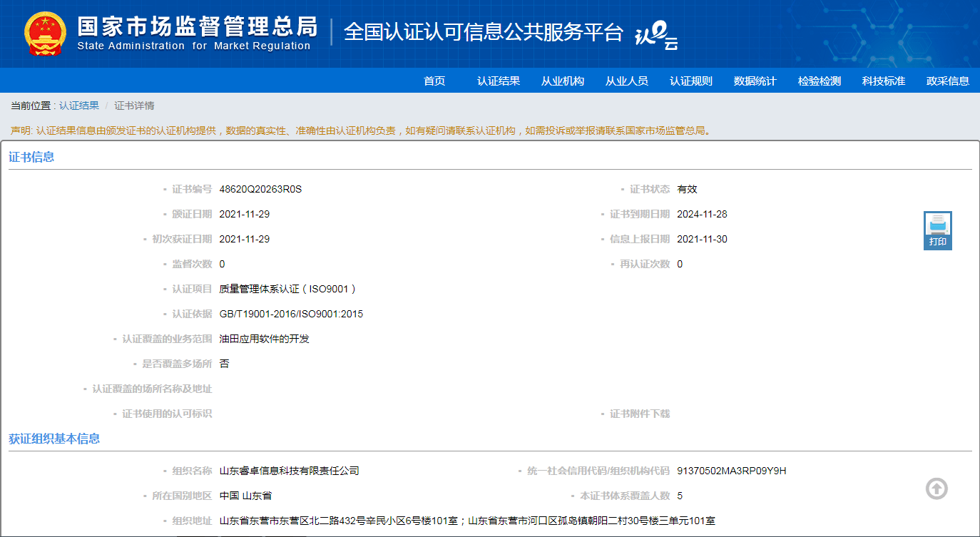
Task: Click the 证书详情 breadcrumb text
Action: point(134,106)
